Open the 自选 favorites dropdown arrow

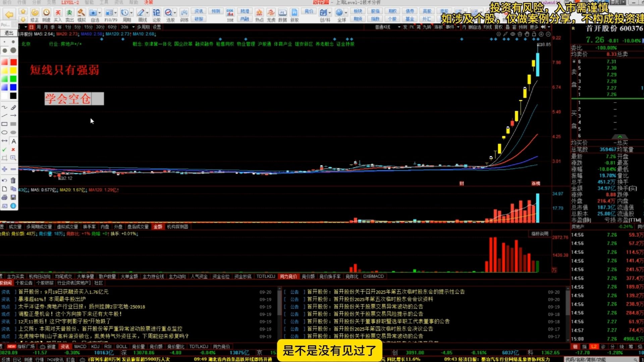tap(100, 13)
